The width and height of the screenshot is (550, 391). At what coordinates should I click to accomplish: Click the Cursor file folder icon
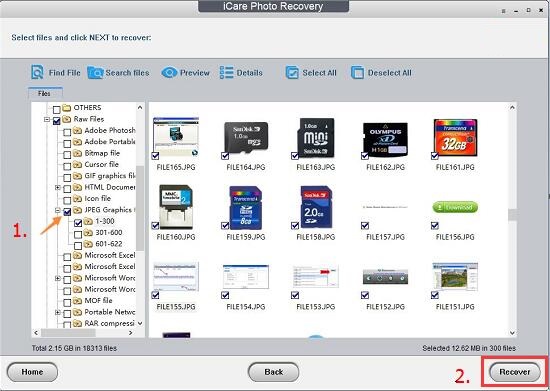77,164
